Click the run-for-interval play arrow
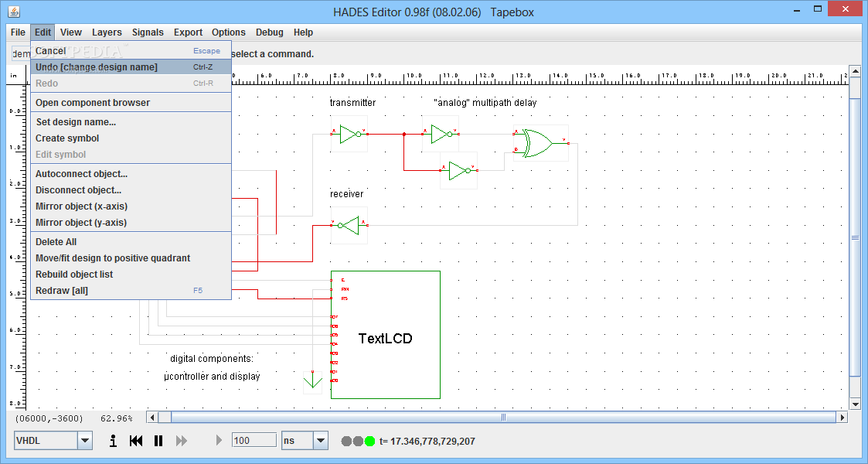868x464 pixels. coord(219,440)
